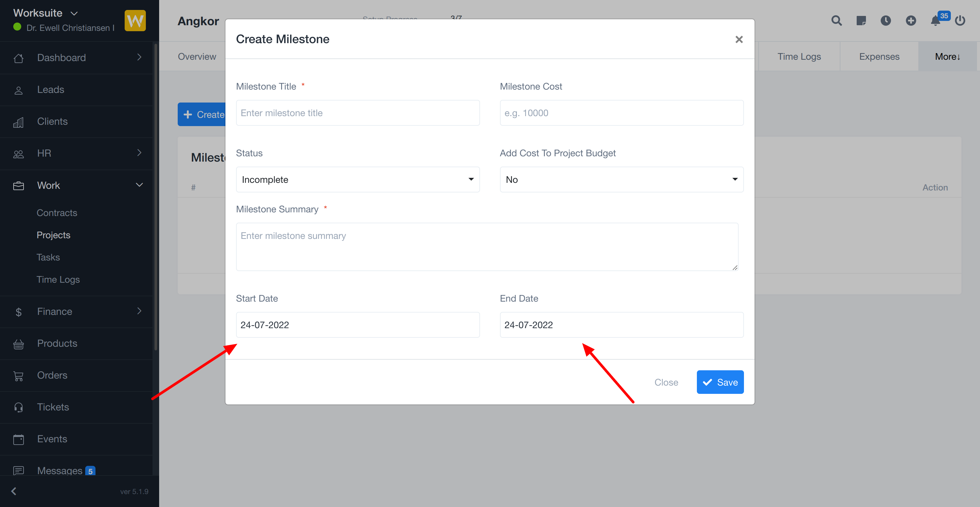Click the power logout icon
Viewport: 980px width, 507px height.
coord(960,21)
